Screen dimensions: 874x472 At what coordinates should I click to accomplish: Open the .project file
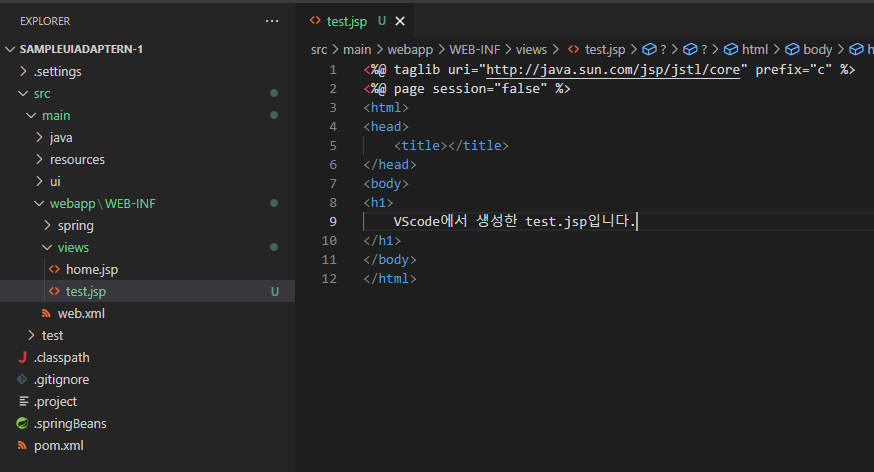click(x=147, y=401)
